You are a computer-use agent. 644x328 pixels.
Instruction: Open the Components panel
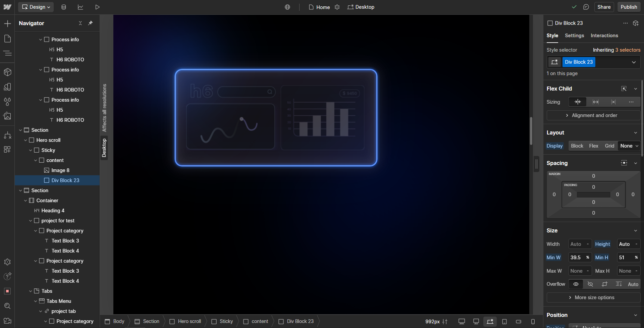click(7, 72)
